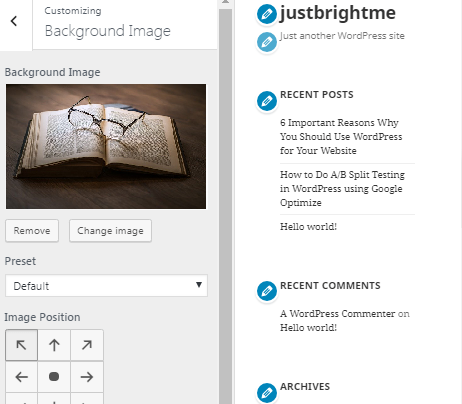Remove the background image
Viewport: 462px width, 404px height.
[x=32, y=231]
